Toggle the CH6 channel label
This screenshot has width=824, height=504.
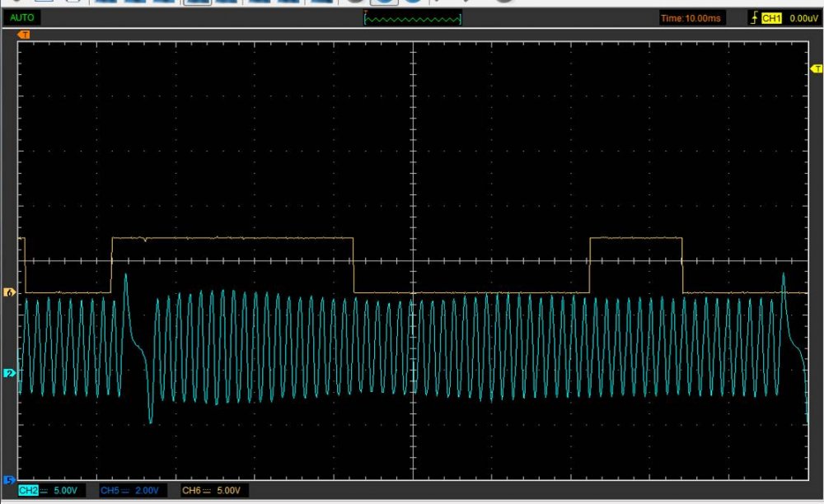point(191,491)
